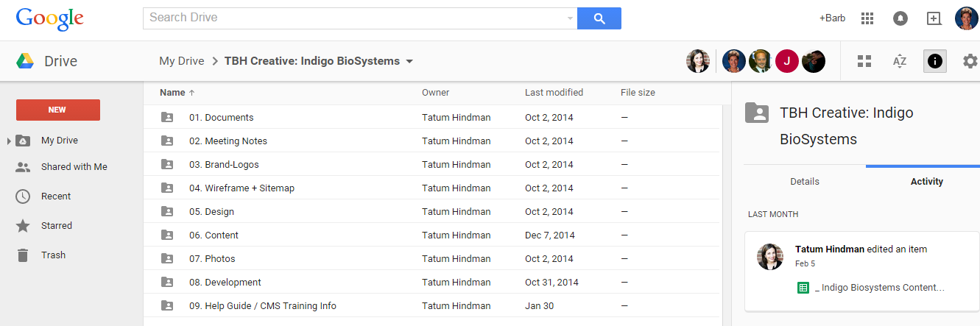Expand the My Drive tree arrow
The height and width of the screenshot is (326, 980).
pos(9,141)
